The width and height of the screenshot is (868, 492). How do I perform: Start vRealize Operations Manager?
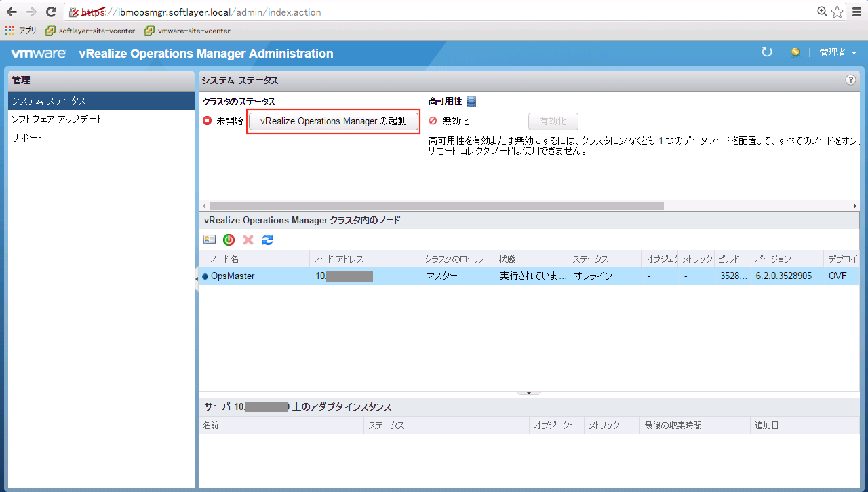(x=334, y=121)
